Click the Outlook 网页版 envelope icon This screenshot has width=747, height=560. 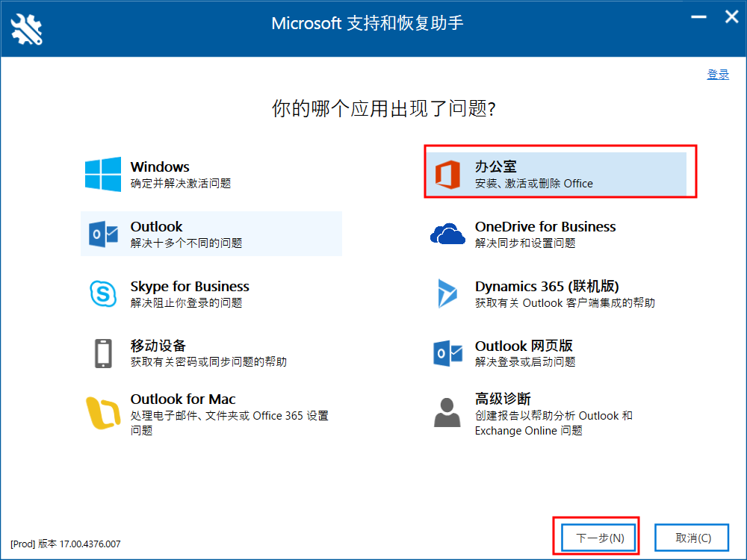tap(447, 353)
